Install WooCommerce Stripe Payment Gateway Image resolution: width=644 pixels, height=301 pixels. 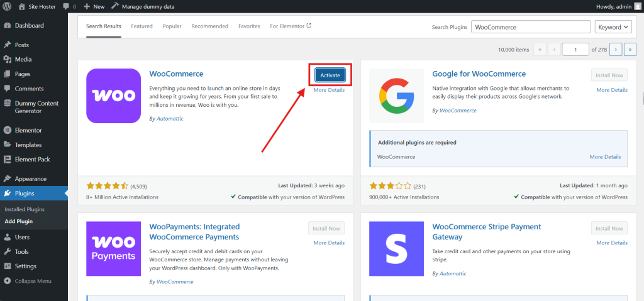609,228
